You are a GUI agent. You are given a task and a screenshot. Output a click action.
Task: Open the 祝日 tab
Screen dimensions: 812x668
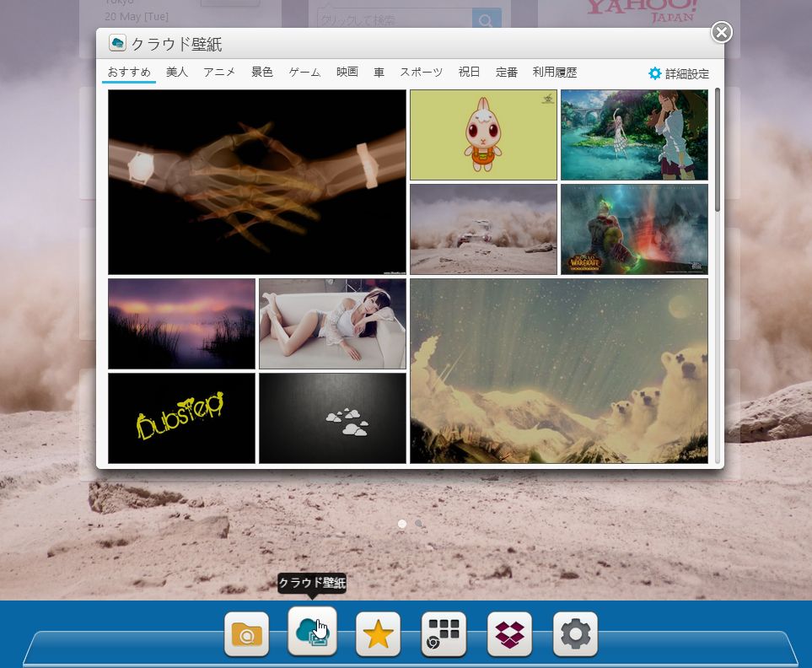pyautogui.click(x=469, y=72)
